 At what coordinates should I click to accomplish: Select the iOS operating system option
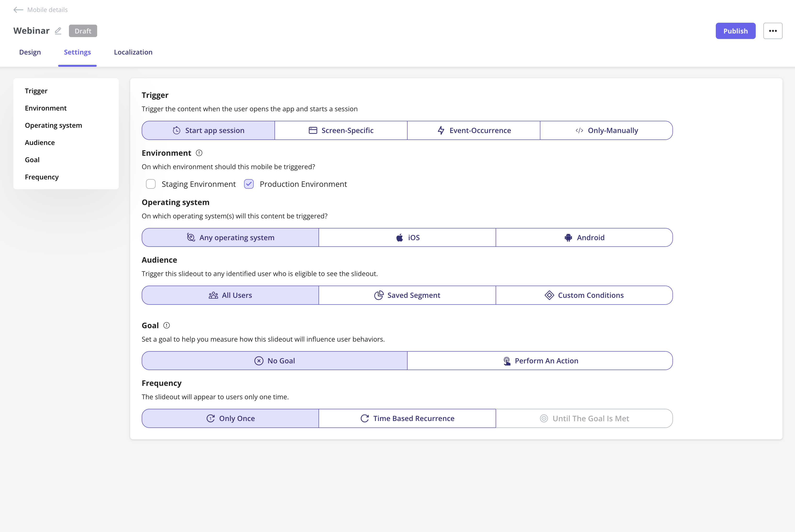coord(407,238)
